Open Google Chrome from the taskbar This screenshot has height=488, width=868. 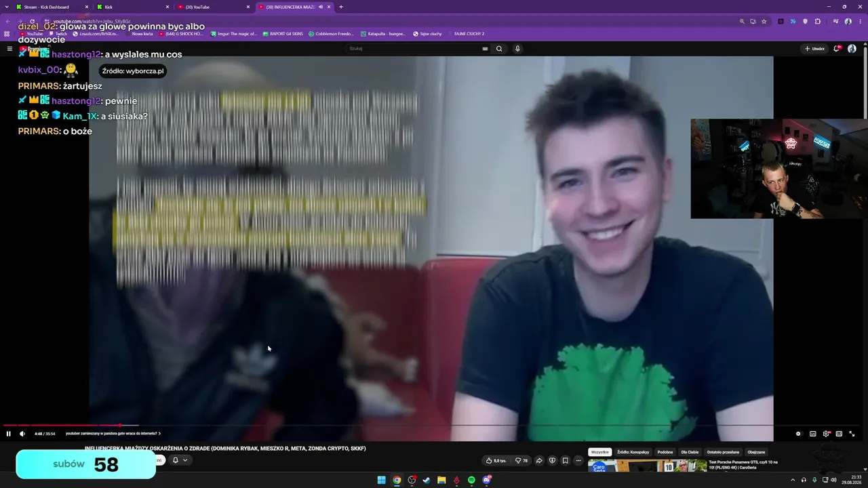point(397,480)
